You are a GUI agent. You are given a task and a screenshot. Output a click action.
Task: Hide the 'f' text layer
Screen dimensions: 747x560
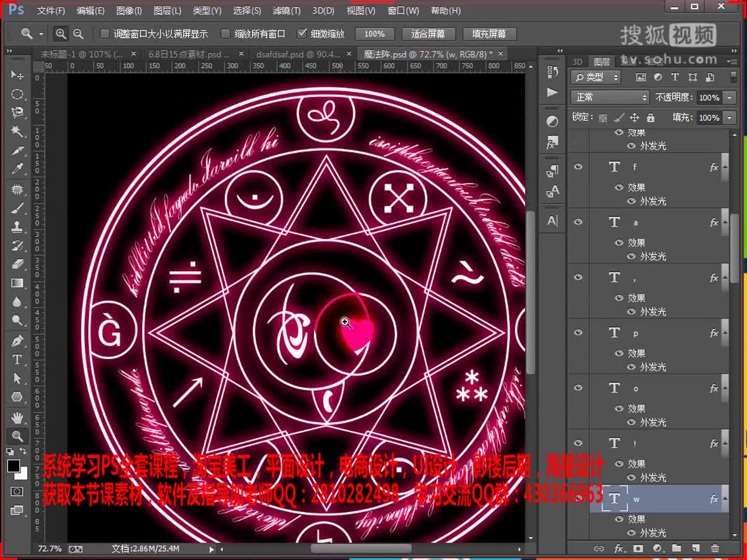pyautogui.click(x=578, y=167)
